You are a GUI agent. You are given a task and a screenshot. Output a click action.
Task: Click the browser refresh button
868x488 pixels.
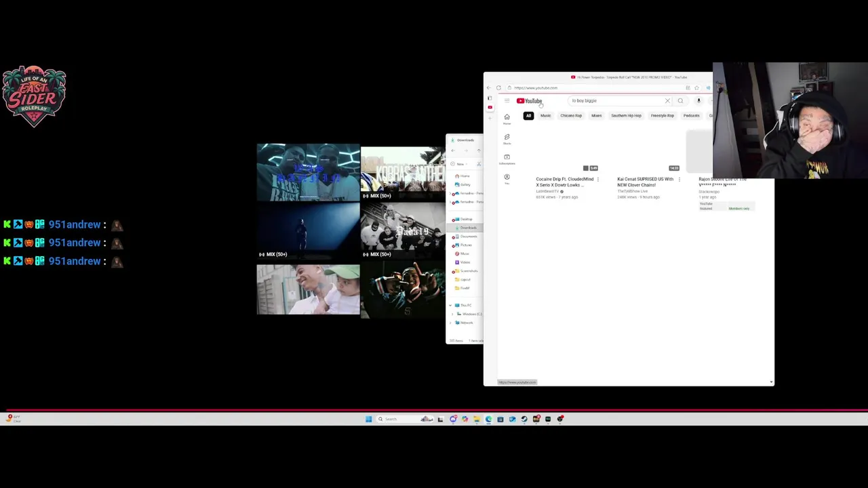tap(498, 87)
